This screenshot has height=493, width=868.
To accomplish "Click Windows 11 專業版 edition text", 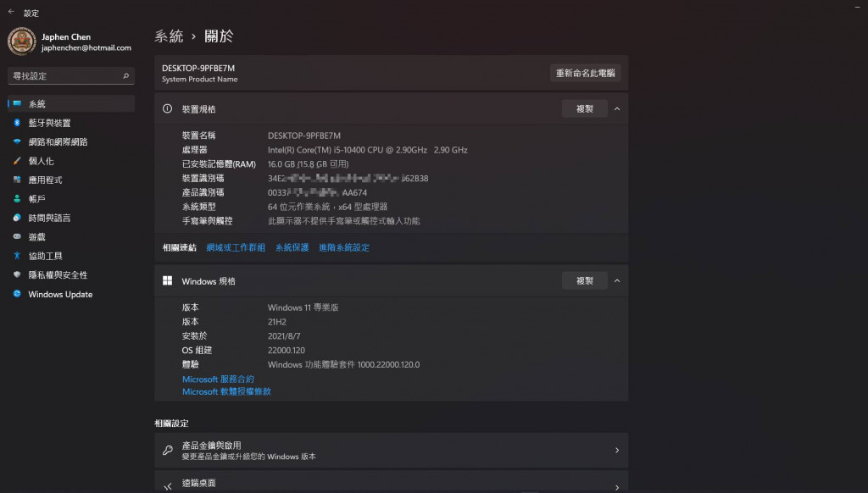I will [x=303, y=307].
